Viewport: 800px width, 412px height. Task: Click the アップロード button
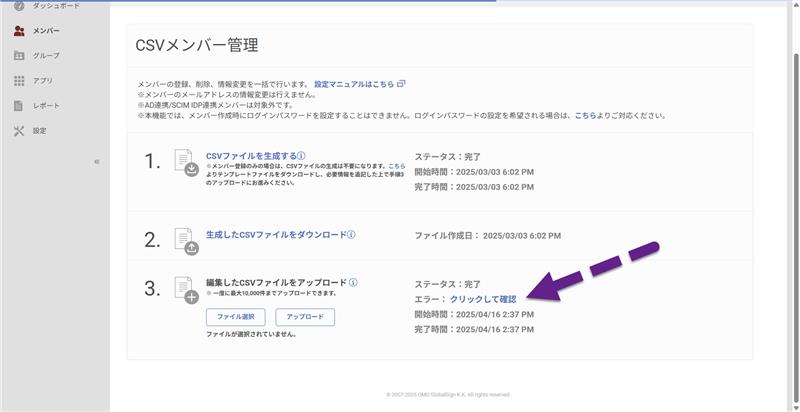coord(305,317)
